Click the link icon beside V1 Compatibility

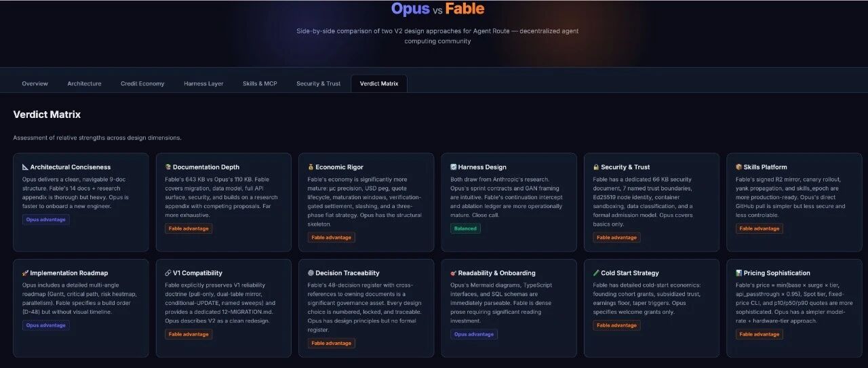click(168, 273)
